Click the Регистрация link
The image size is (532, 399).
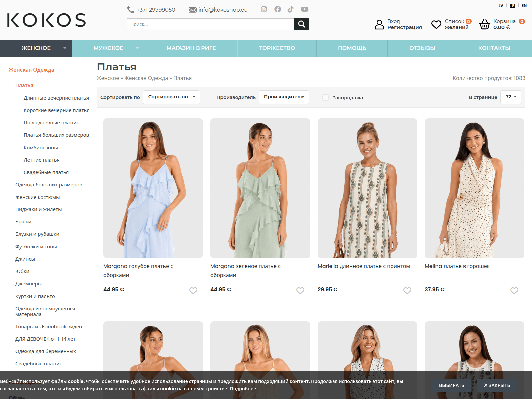[x=404, y=27]
